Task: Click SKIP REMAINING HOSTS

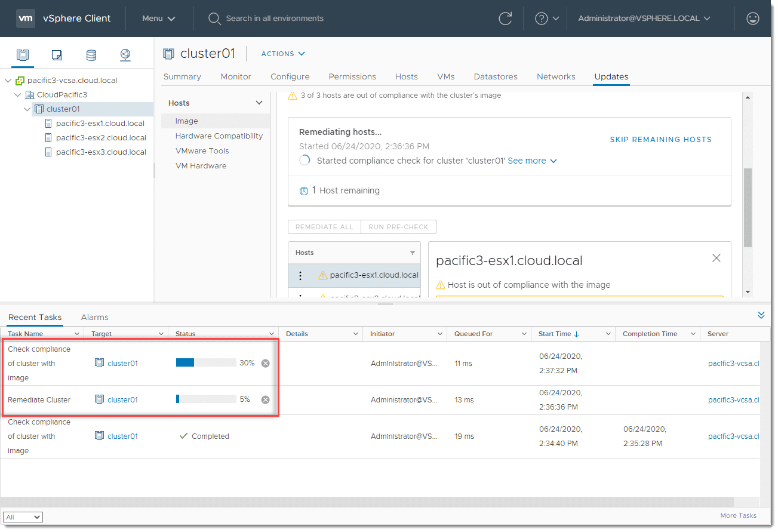Action: pyautogui.click(x=660, y=139)
